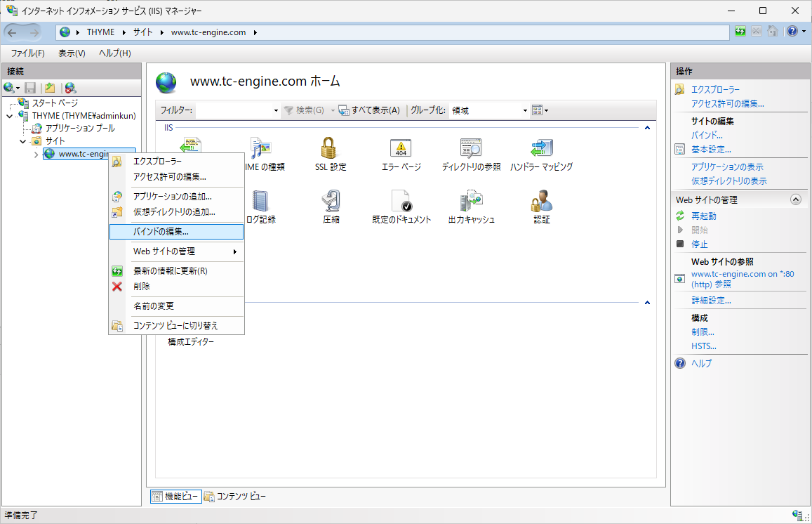Open the ディレクトリの参照 feature icon

tap(471, 155)
